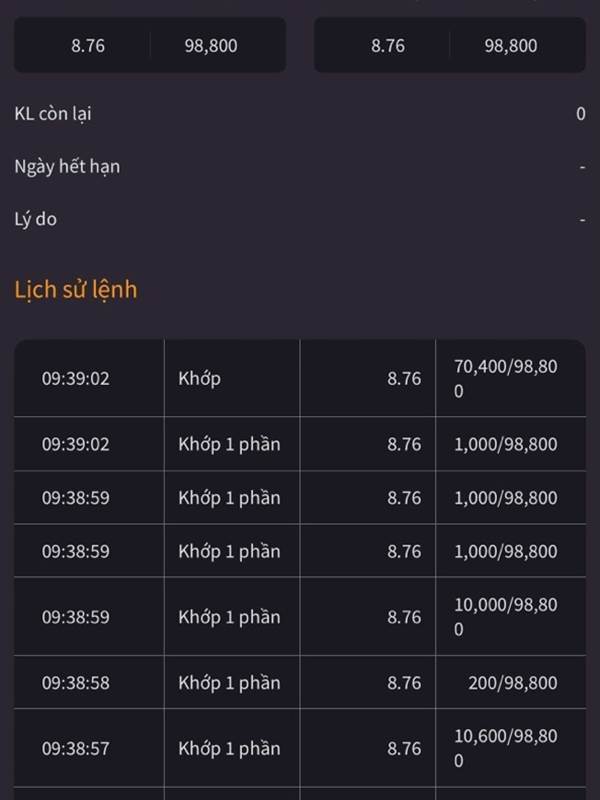
Task: Tap the 8.76 price in left summary box
Action: coord(88,46)
